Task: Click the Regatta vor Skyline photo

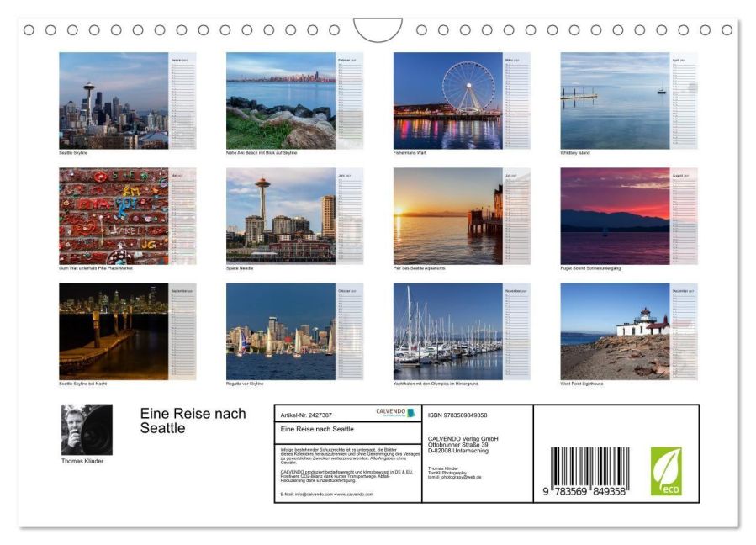Action: [281, 331]
